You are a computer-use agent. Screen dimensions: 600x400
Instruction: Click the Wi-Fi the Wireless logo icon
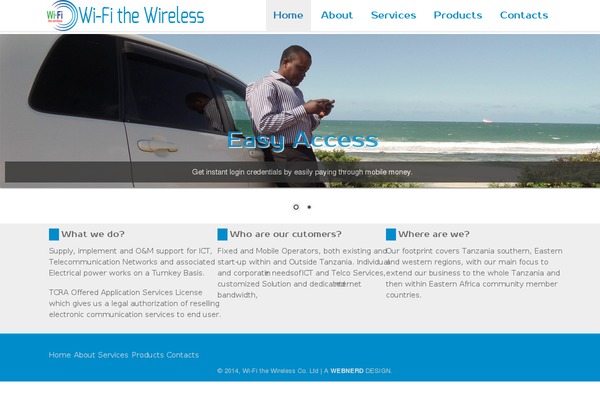(x=62, y=15)
